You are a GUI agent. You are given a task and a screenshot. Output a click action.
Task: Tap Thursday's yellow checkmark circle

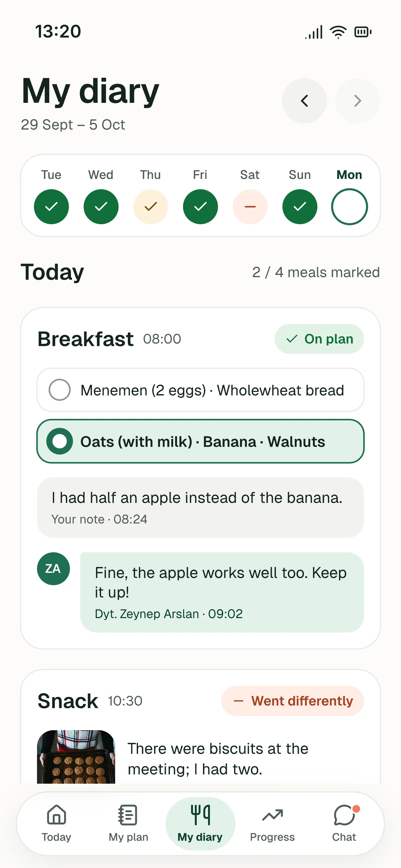pos(151,207)
